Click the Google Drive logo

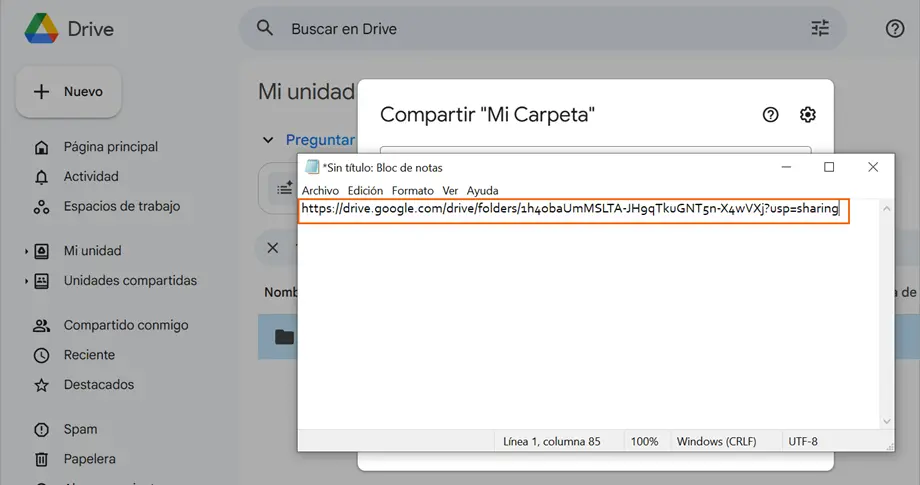tap(41, 28)
